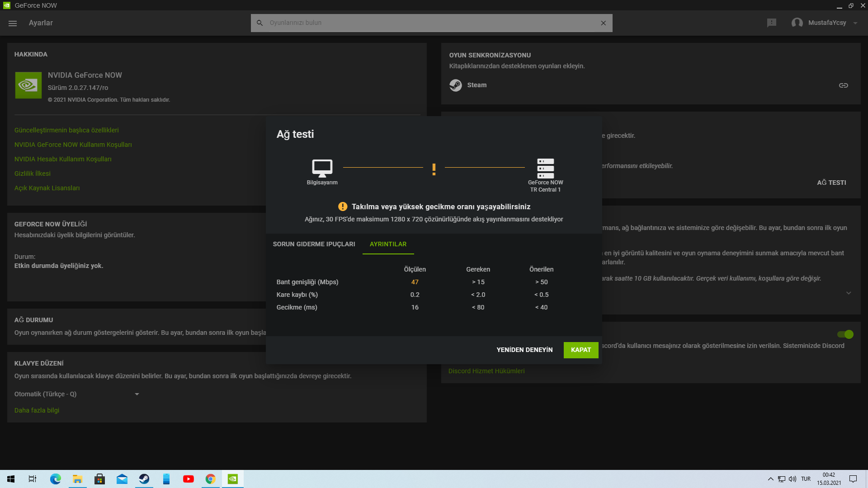Open the Gizlilik İlkesi link
This screenshot has height=488, width=868.
(x=33, y=174)
